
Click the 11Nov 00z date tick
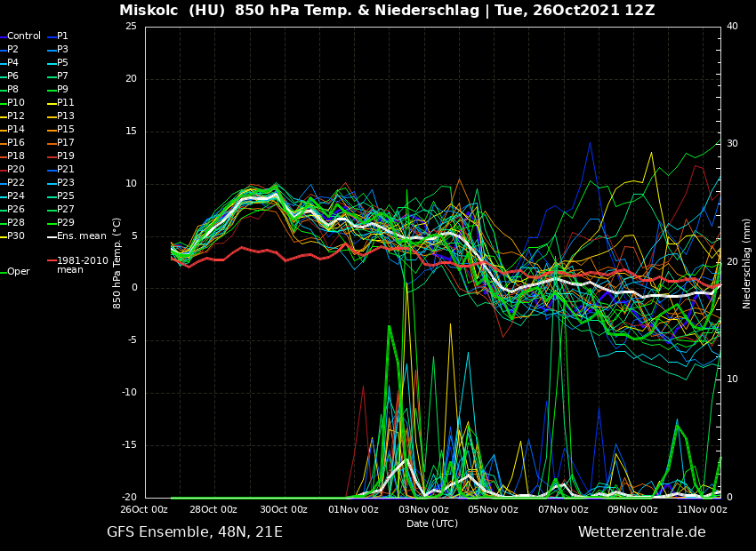click(x=703, y=510)
